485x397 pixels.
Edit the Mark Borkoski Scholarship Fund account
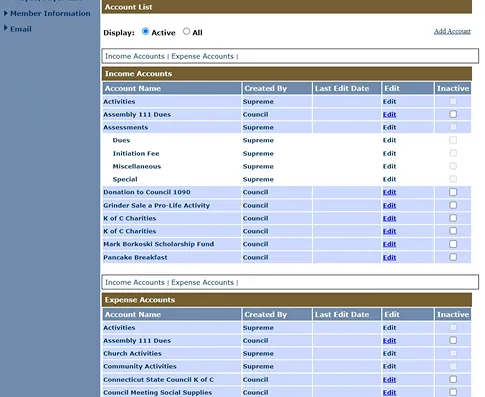click(389, 244)
